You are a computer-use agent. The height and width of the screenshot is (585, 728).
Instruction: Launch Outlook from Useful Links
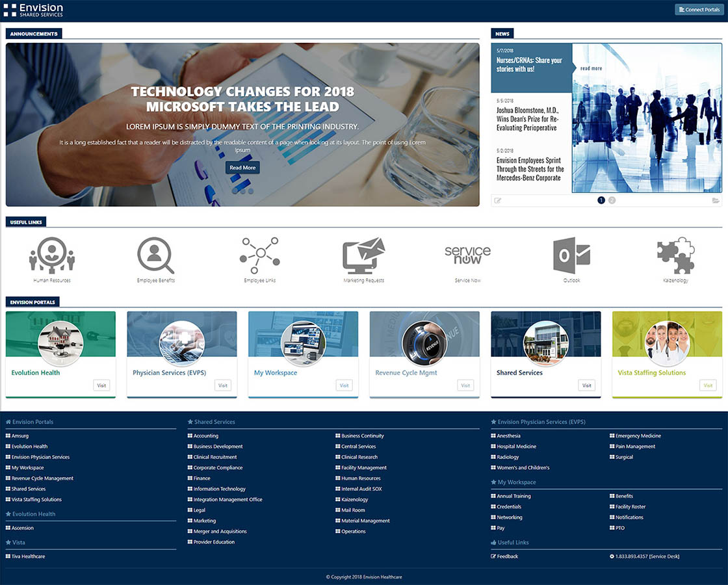[x=571, y=255]
